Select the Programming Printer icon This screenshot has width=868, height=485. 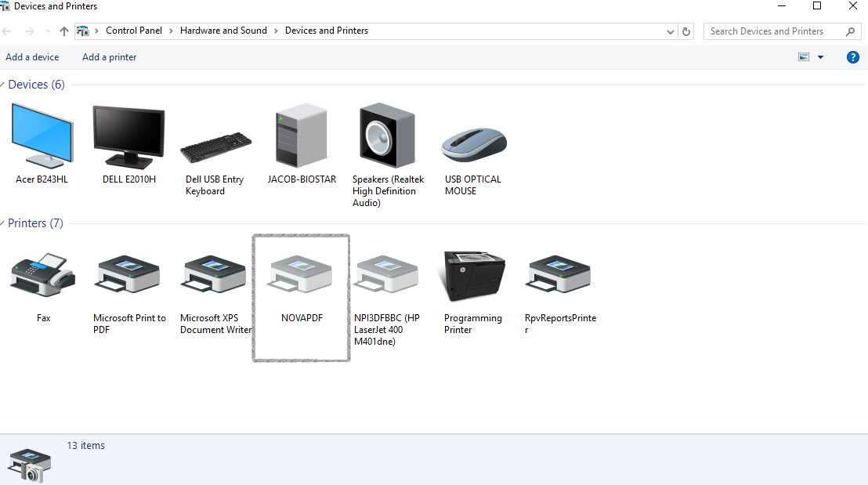tap(473, 276)
